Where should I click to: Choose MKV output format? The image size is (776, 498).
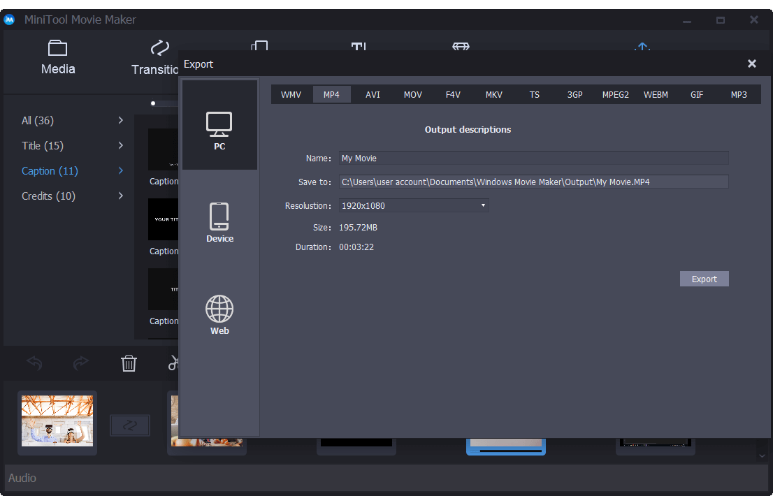tap(493, 95)
